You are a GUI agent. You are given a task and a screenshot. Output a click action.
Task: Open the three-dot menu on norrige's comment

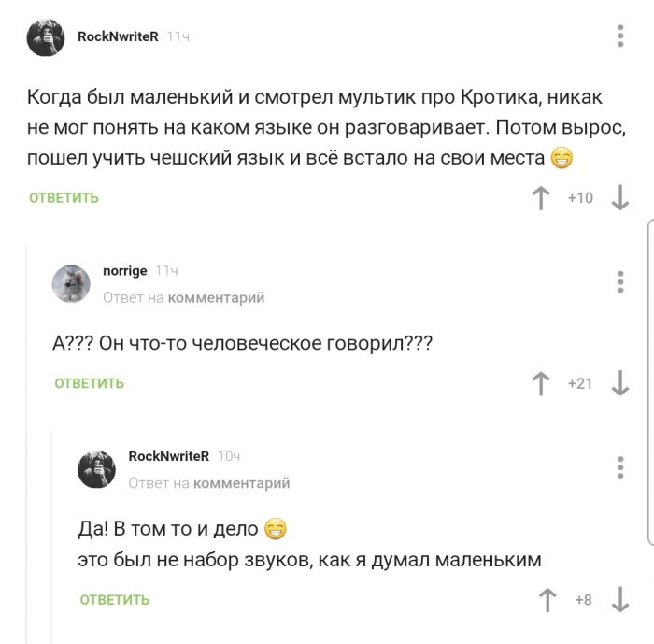(x=620, y=282)
